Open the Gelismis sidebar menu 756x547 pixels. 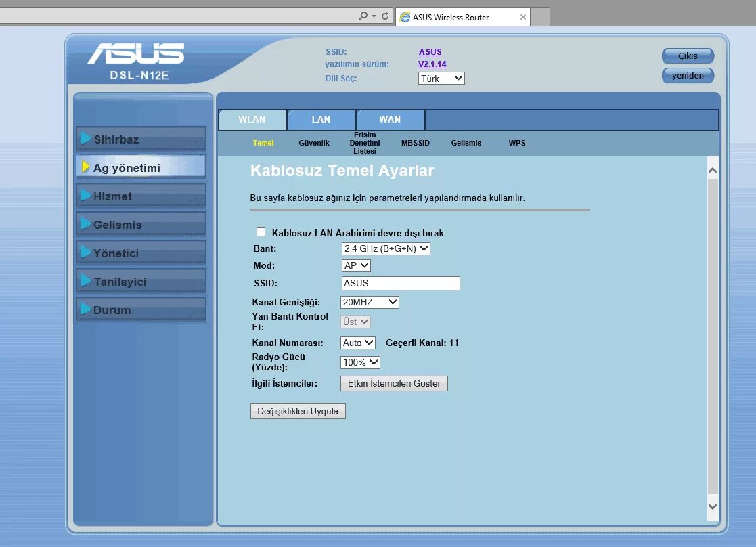[x=141, y=224]
